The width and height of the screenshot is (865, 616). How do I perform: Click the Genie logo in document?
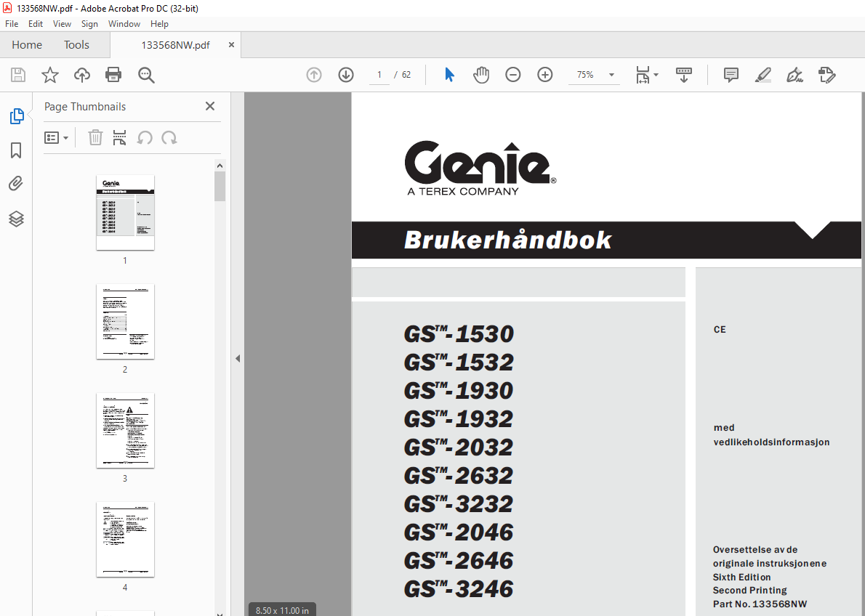click(480, 169)
